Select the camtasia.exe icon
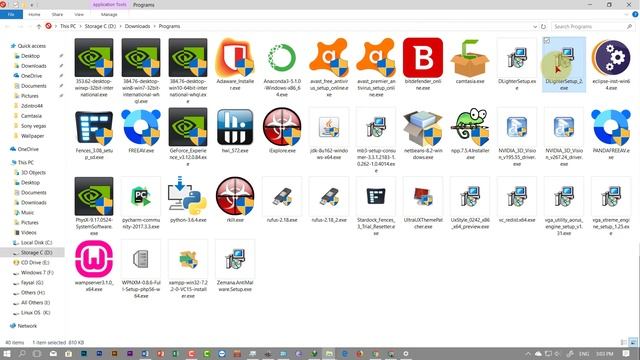640x360 pixels. (x=470, y=58)
